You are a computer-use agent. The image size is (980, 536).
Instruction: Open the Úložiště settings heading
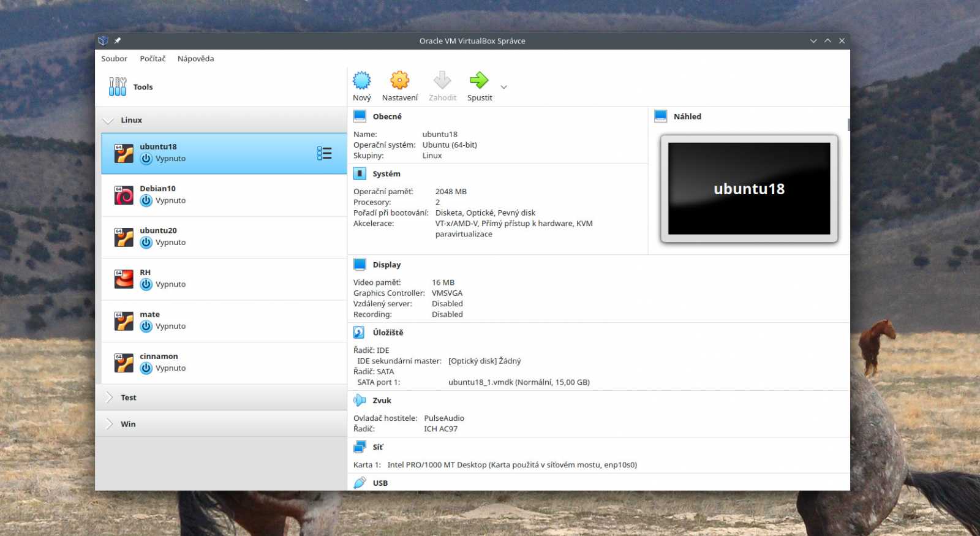click(x=388, y=333)
